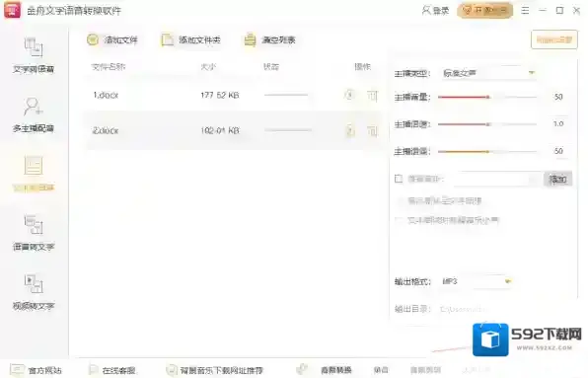Click the 177.52 KB size cell
588x378 pixels.
(x=220, y=95)
